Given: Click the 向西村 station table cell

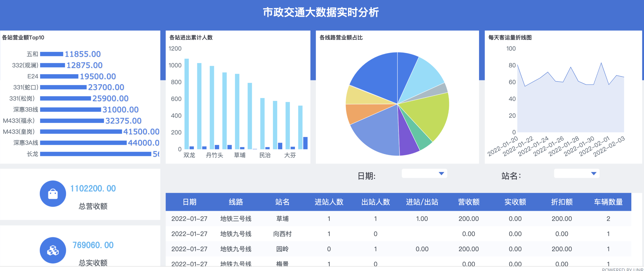Looking at the screenshot, I should click(282, 234).
